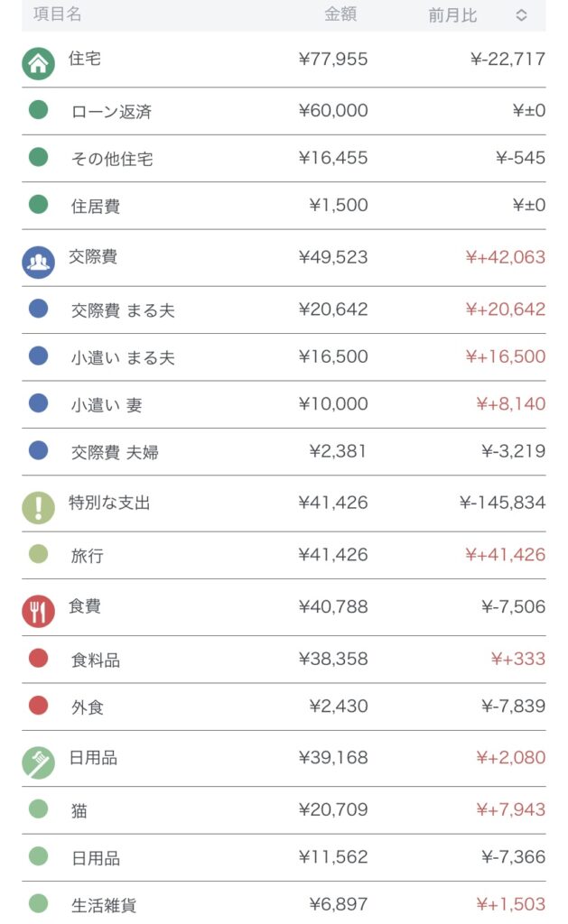Image resolution: width=568 pixels, height=924 pixels.
Task: Click the red dot beside 外食
Action: pyautogui.click(x=38, y=706)
